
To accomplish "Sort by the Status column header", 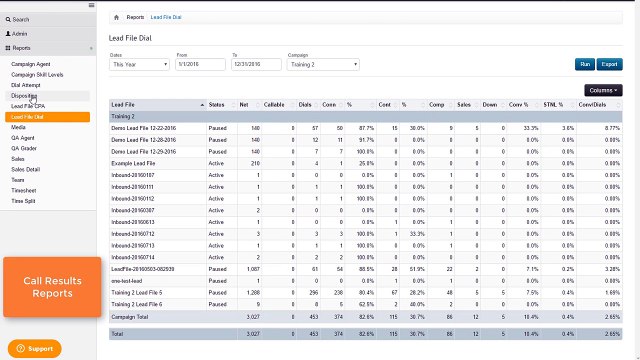I will [x=222, y=105].
